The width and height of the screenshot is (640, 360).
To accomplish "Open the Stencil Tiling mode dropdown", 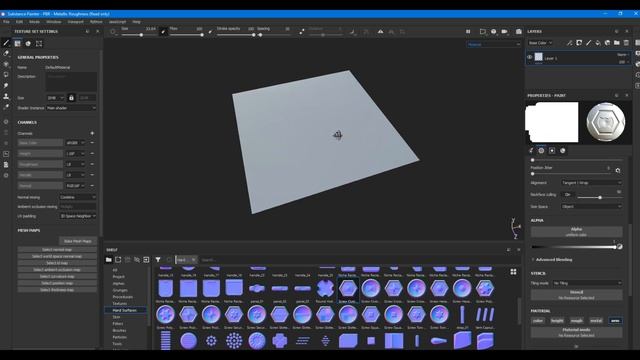I will click(587, 283).
